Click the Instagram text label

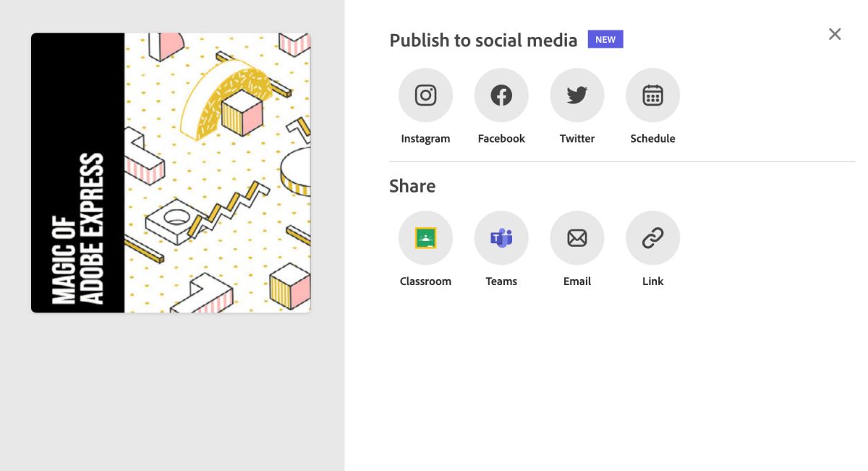(425, 138)
